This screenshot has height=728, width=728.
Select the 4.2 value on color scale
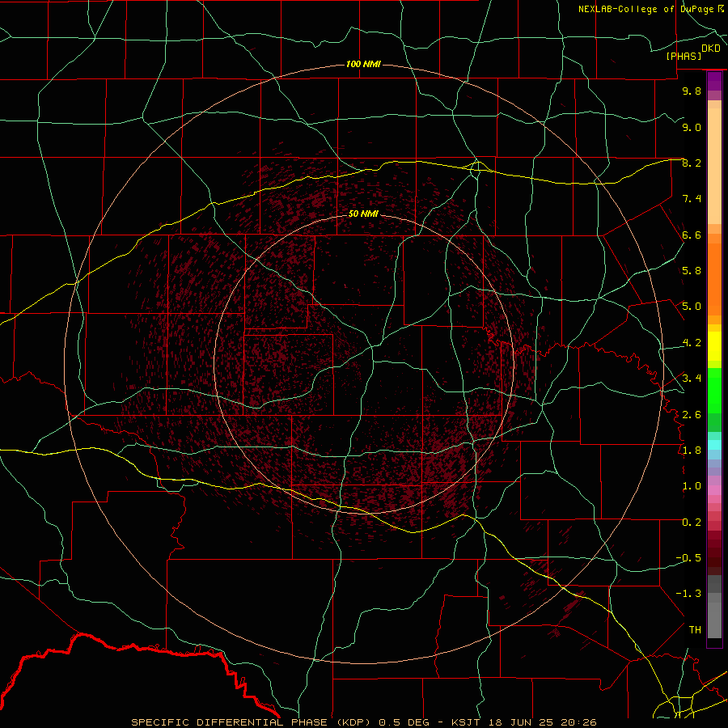click(x=692, y=343)
